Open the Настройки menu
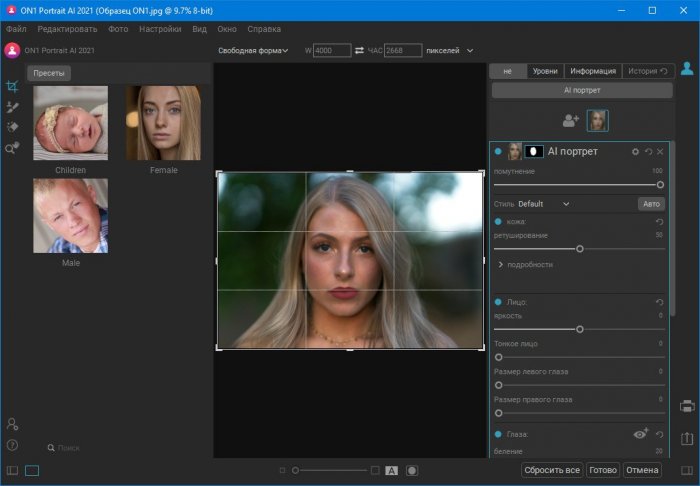Viewport: 700px width, 486px height. [160, 30]
